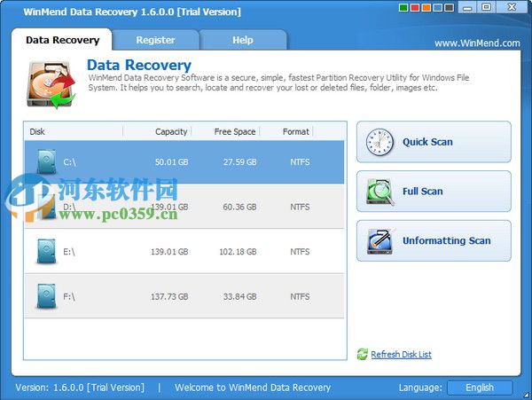Click the 50.01 GB capacity cell

[x=171, y=161]
